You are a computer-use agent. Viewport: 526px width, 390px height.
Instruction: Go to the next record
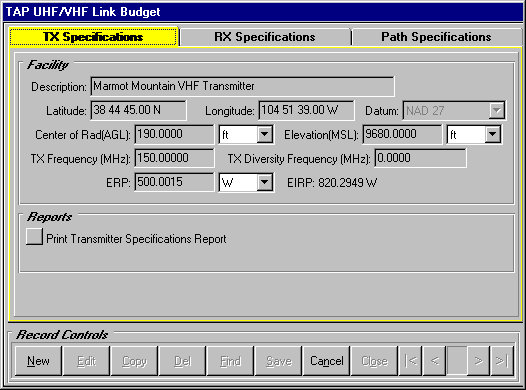[x=478, y=361]
